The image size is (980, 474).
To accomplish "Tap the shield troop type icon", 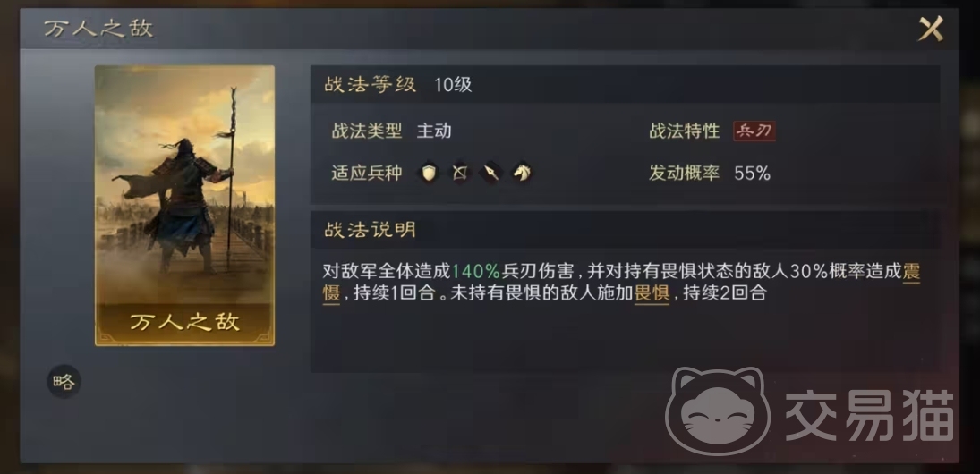I will click(428, 173).
